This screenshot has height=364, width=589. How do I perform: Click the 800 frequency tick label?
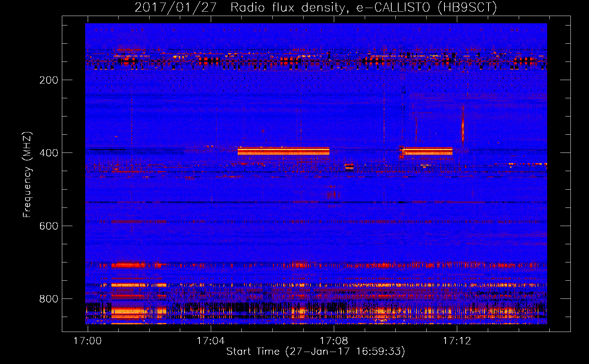49,299
